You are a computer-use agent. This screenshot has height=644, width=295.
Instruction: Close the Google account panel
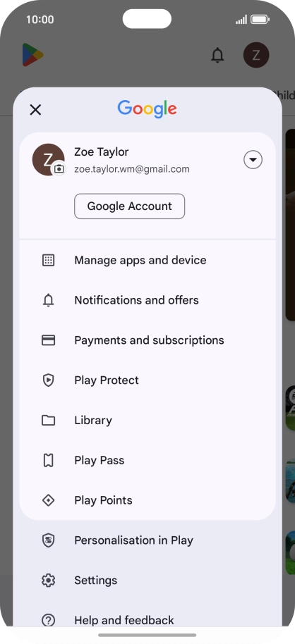[x=35, y=110]
